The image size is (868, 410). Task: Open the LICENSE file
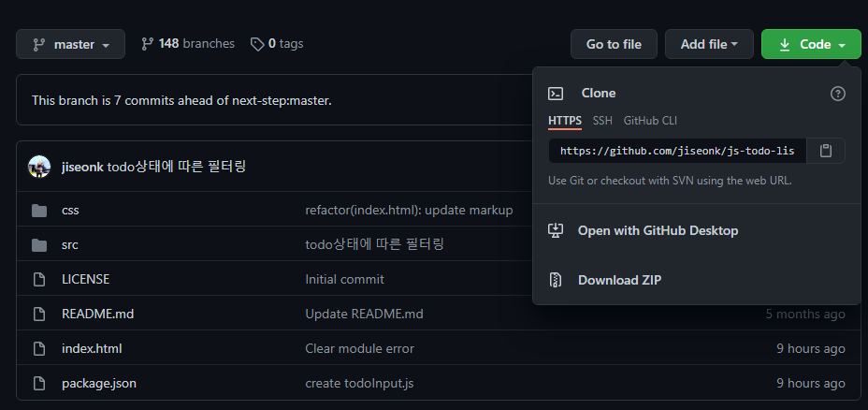tap(85, 279)
